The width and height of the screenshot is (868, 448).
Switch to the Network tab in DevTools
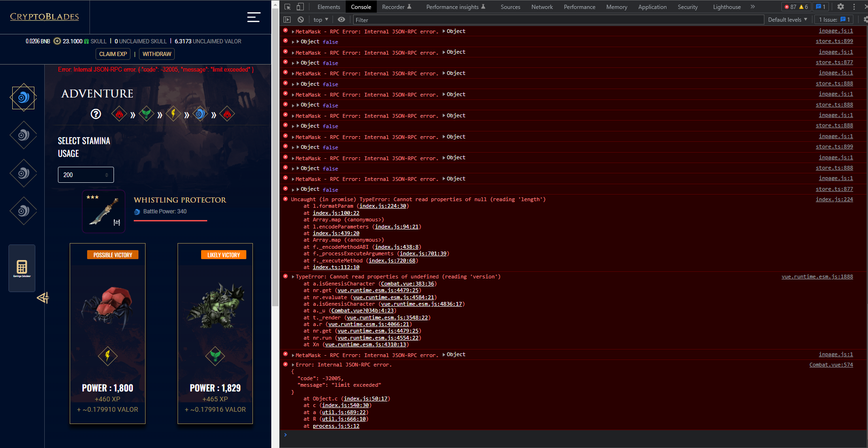click(542, 7)
